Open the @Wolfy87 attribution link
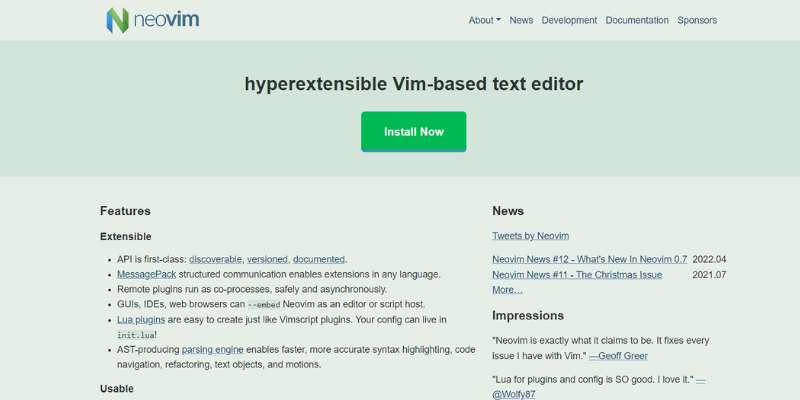Viewport: 800px width, 400px height. point(514,394)
